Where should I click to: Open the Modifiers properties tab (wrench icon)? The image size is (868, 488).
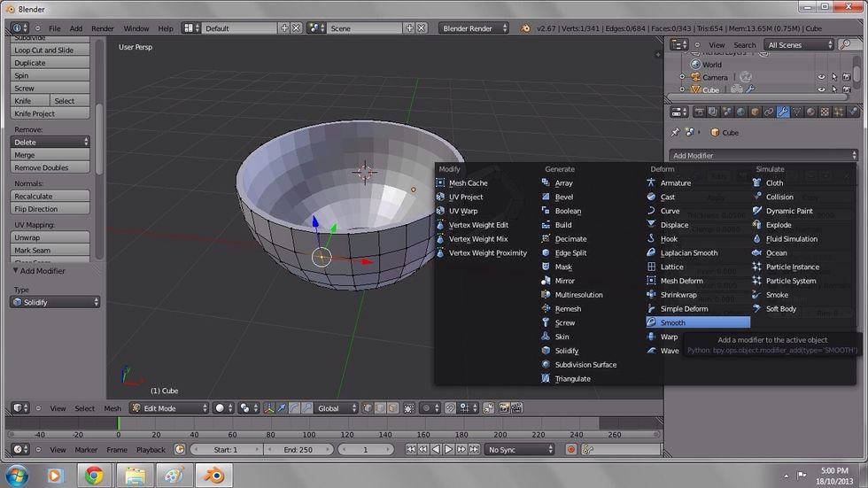[x=783, y=112]
